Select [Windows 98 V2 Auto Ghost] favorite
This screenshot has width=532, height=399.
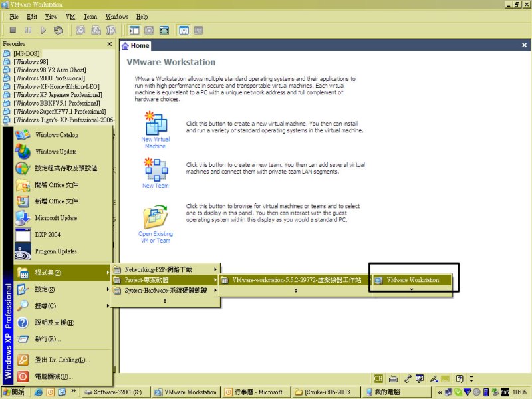pyautogui.click(x=49, y=70)
